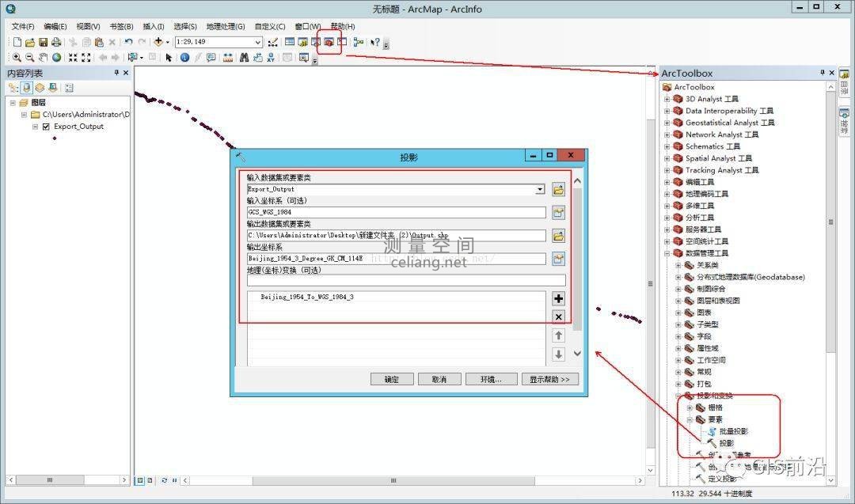This screenshot has width=855, height=504.
Task: Click the What's This help icon
Action: click(x=375, y=42)
